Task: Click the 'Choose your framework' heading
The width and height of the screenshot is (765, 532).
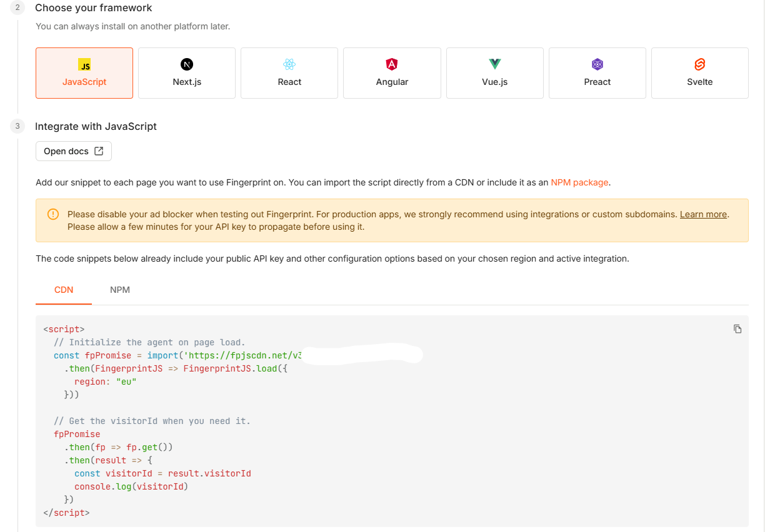Action: tap(94, 8)
